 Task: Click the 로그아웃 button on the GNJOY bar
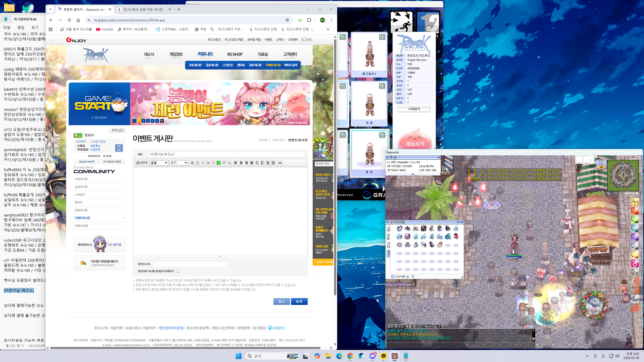pyautogui.click(x=306, y=40)
